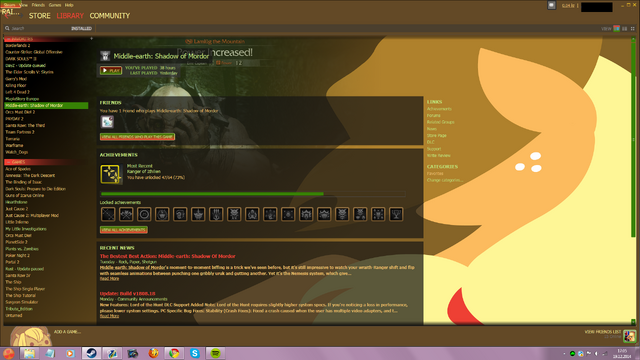Screen dimensions: 640x360
Task: Open the View menu
Action: (x=24, y=5)
